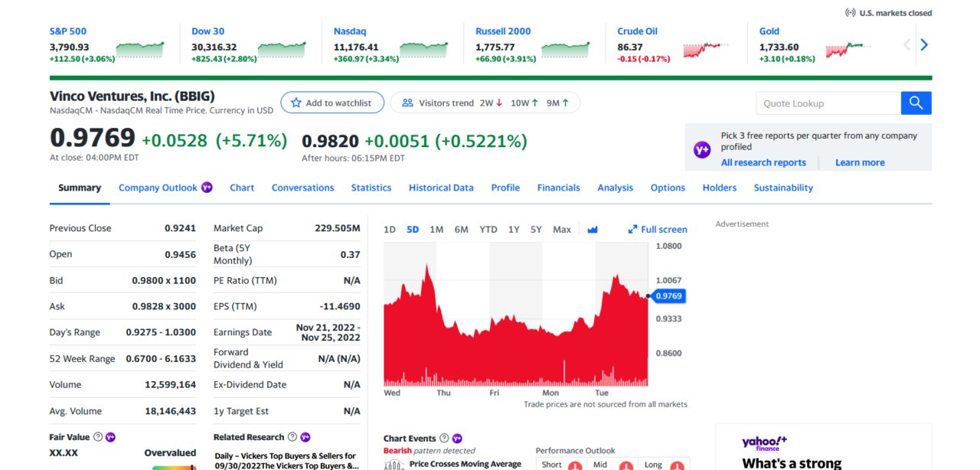Open the Crude Oil quote link
Image resolution: width=980 pixels, height=470 pixels.
[x=638, y=31]
